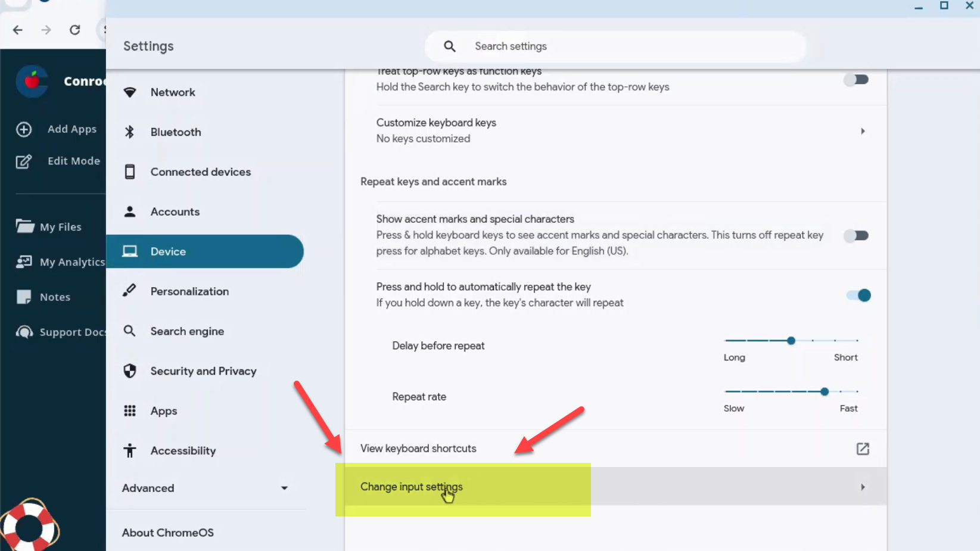Open Customize keyboard keys submenu arrow

[x=862, y=131]
